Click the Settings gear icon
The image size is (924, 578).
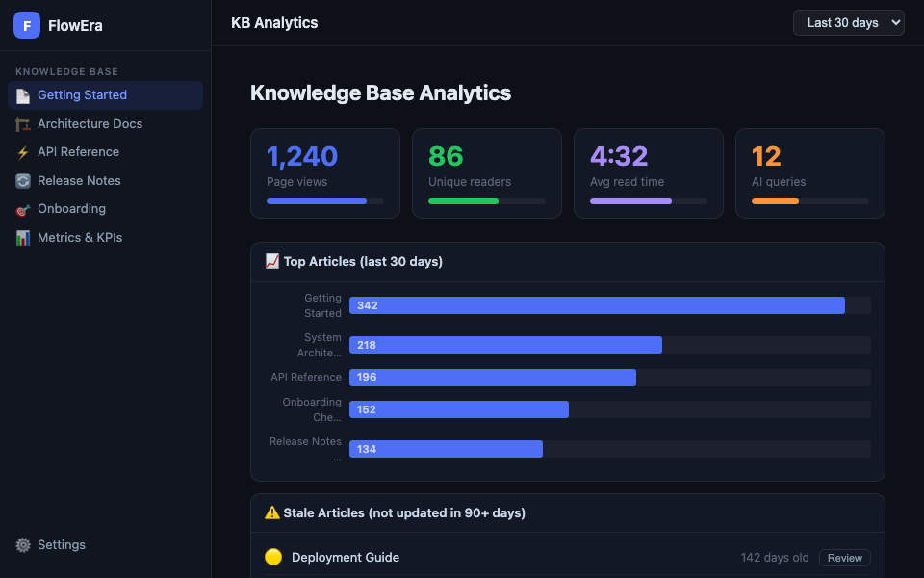[23, 545]
